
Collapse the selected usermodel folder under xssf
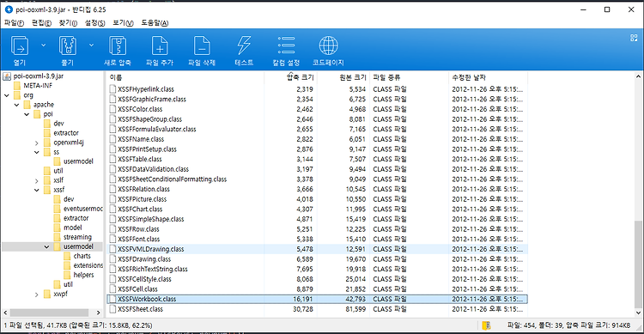[x=46, y=247]
